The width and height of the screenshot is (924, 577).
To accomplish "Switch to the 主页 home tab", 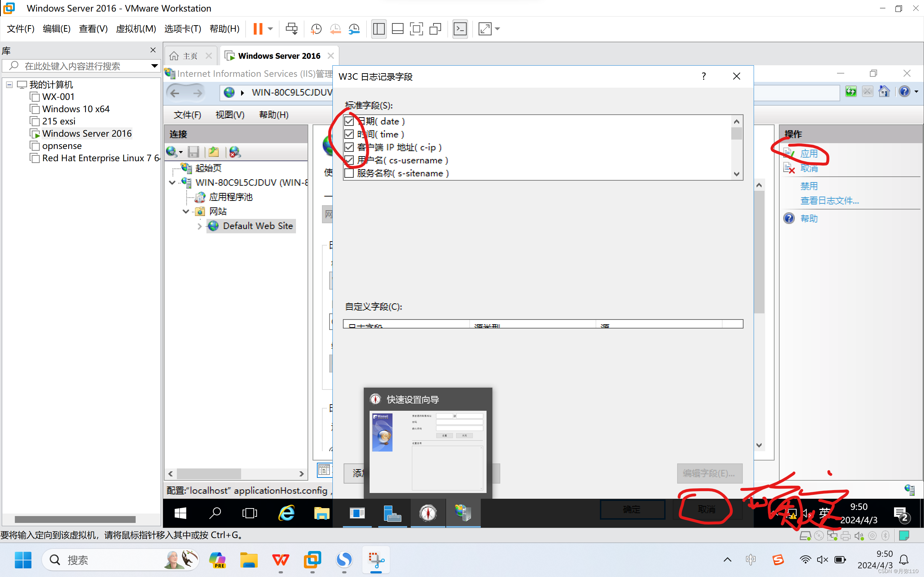I will pyautogui.click(x=189, y=56).
